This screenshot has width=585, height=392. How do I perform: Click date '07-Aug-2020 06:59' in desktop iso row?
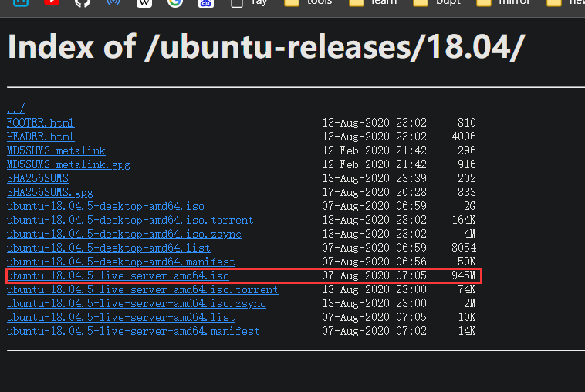click(374, 206)
